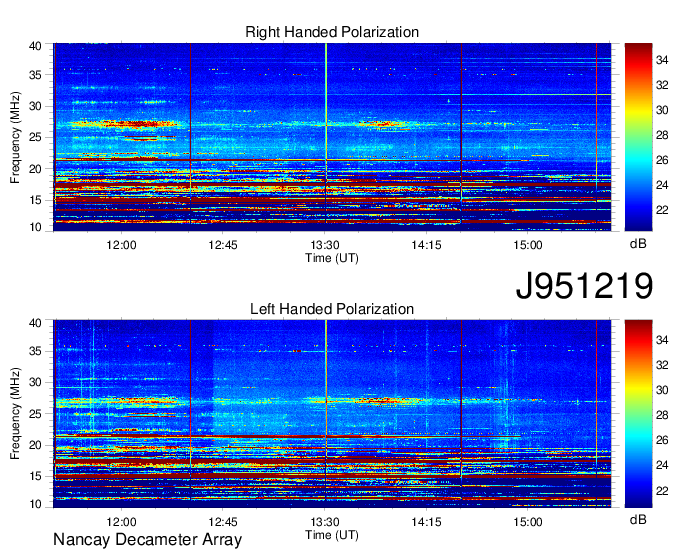Click 14:15 time tick under Right Handed plot
Image resolution: width=680 pixels, height=552 pixels.
pyautogui.click(x=426, y=245)
